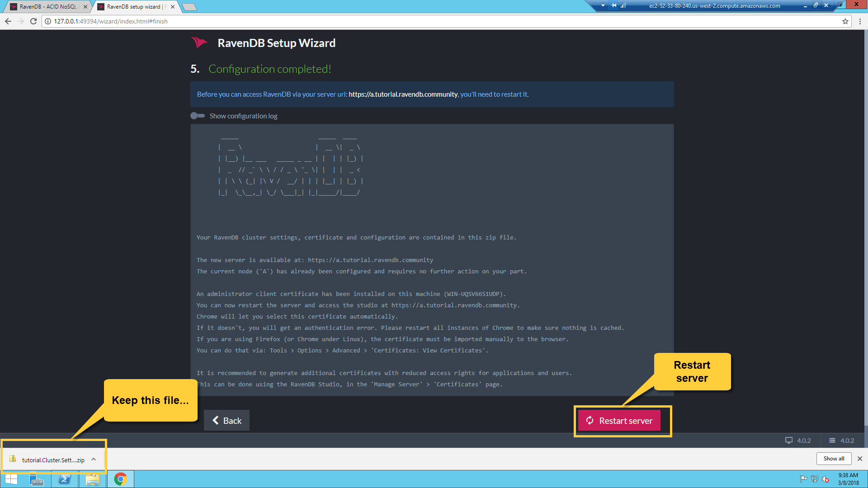The image size is (868, 488).
Task: Open clock showing 9:38 AM
Action: pyautogui.click(x=848, y=479)
